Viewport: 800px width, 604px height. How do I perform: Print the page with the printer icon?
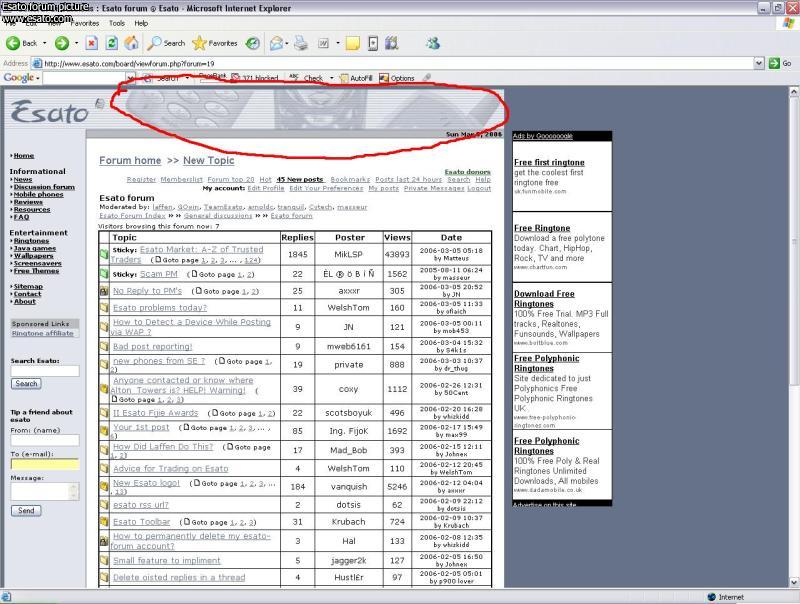(x=301, y=43)
